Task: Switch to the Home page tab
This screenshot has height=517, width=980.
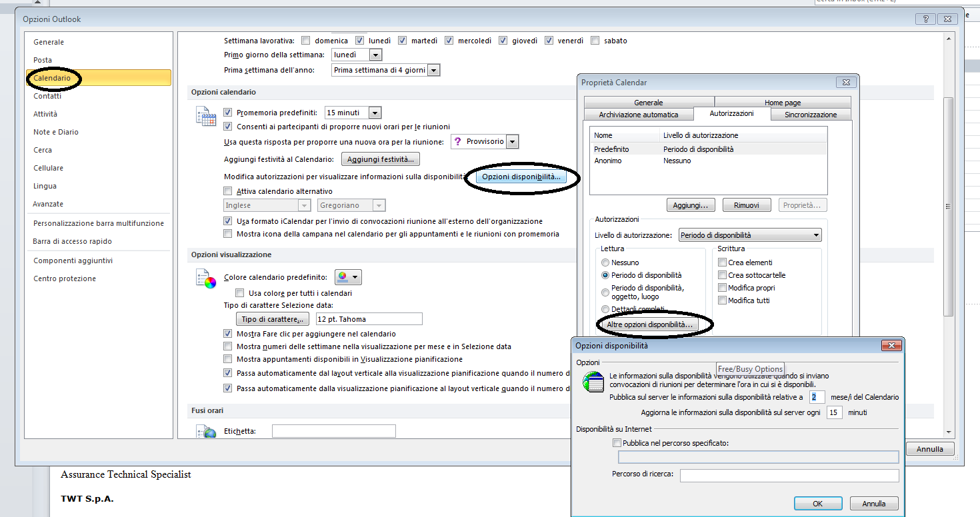Action: tap(783, 103)
